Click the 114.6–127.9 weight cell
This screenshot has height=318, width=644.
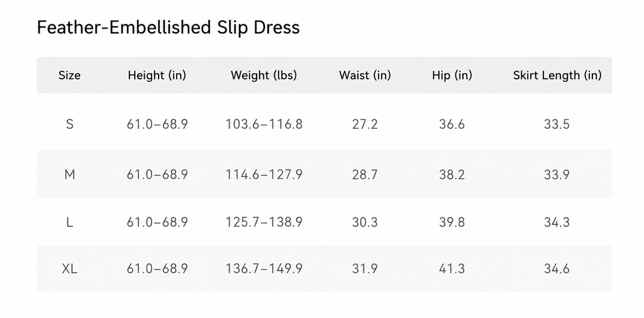tap(264, 175)
